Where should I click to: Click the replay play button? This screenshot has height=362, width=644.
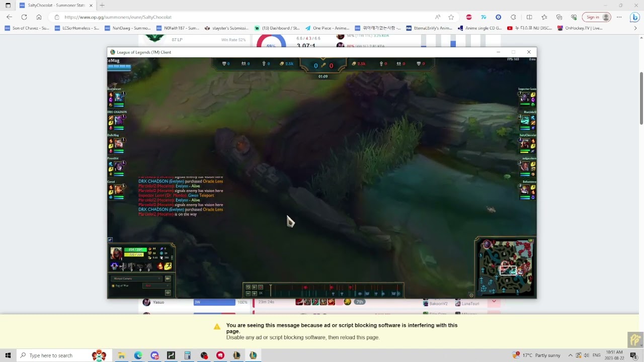click(x=254, y=287)
